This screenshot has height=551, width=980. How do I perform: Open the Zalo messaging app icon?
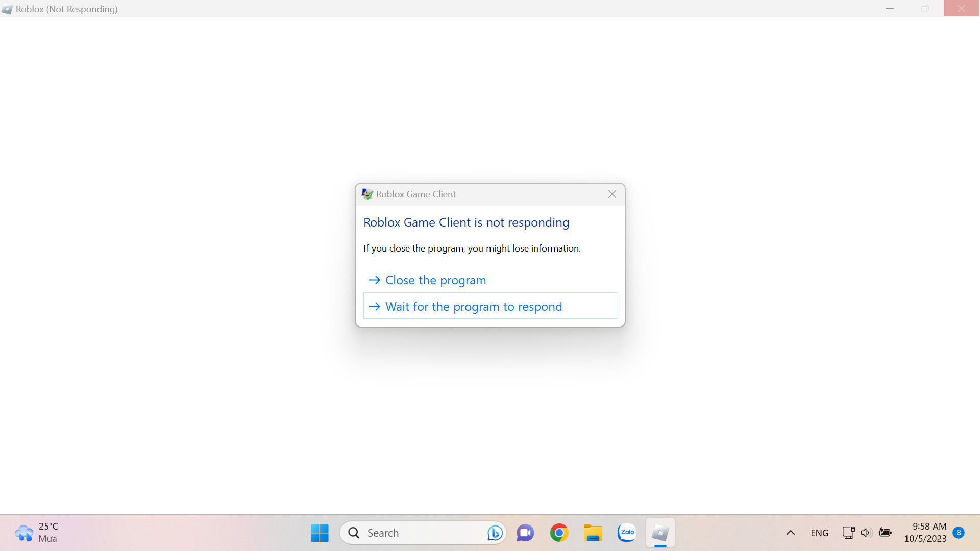(x=626, y=532)
